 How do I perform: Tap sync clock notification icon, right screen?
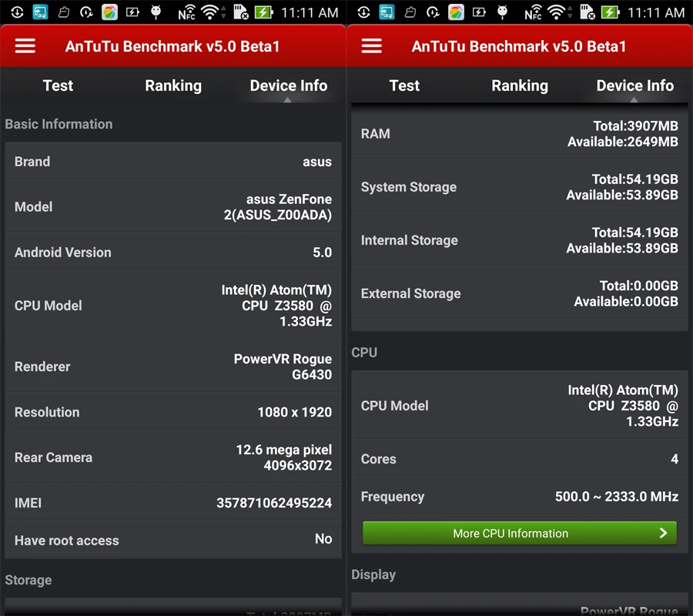(433, 12)
